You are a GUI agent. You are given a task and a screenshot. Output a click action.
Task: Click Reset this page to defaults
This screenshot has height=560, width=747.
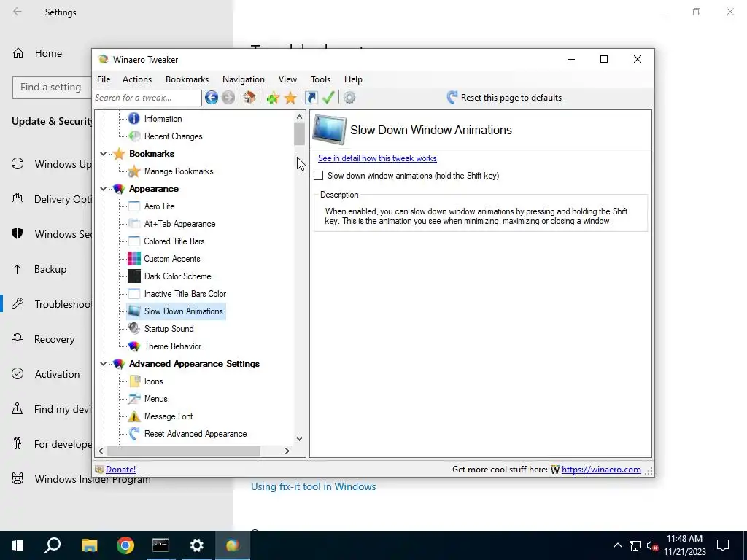504,98
